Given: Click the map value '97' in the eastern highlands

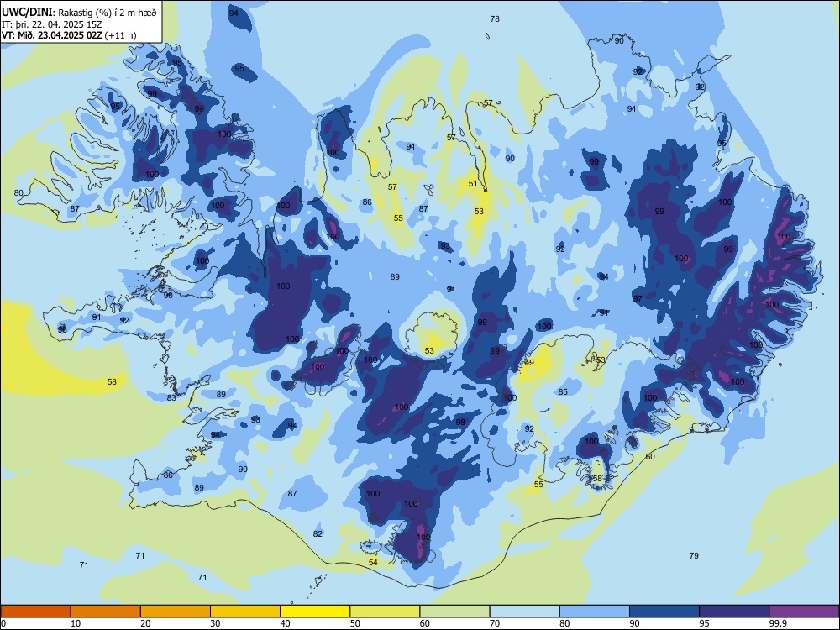Looking at the screenshot, I should click(638, 299).
